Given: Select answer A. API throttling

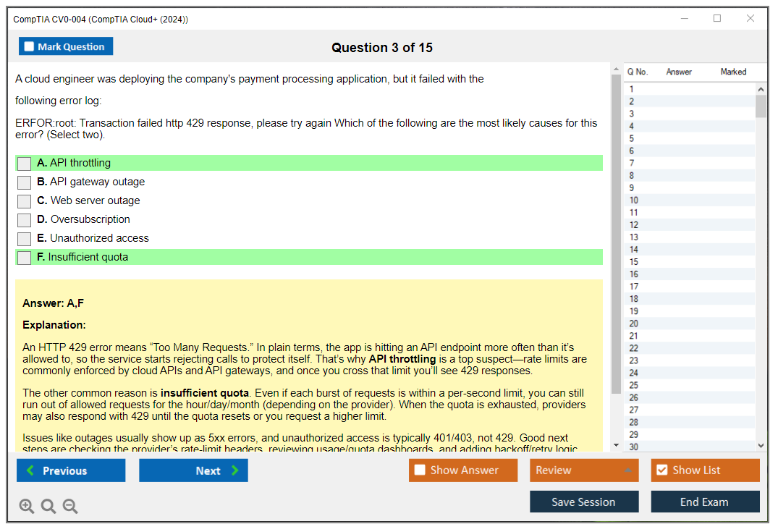Looking at the screenshot, I should point(25,164).
